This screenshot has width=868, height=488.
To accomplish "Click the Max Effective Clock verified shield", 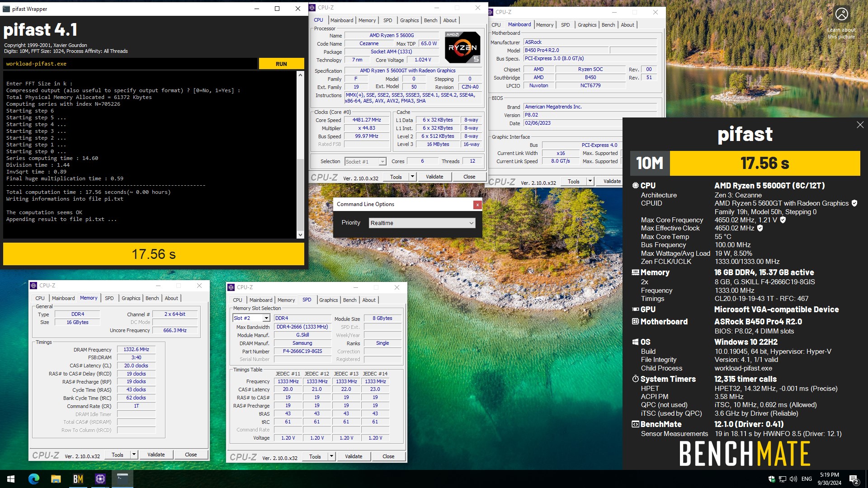I will [760, 228].
